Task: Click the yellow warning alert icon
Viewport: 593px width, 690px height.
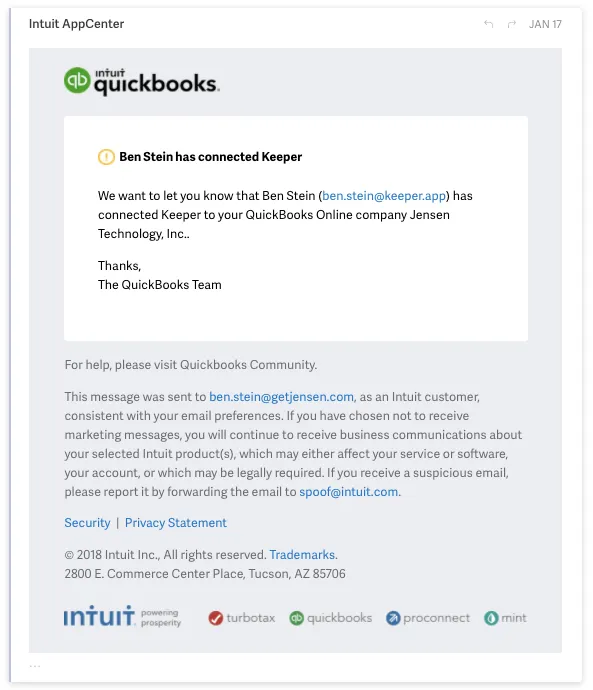Action: click(106, 157)
